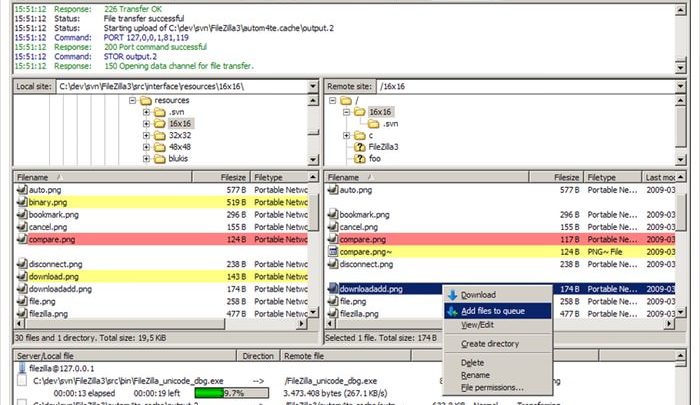Screen dimensions: 700x405
Task: Expand the remote c folder node
Action: [x=346, y=135]
